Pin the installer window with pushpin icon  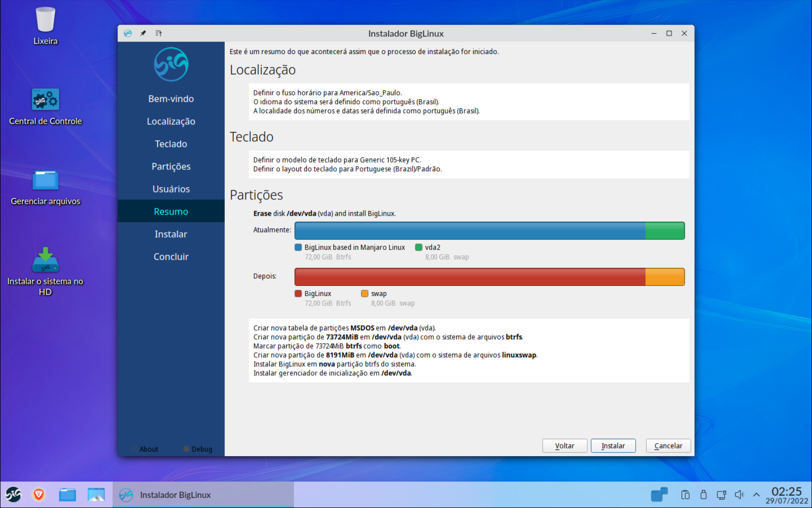[143, 33]
